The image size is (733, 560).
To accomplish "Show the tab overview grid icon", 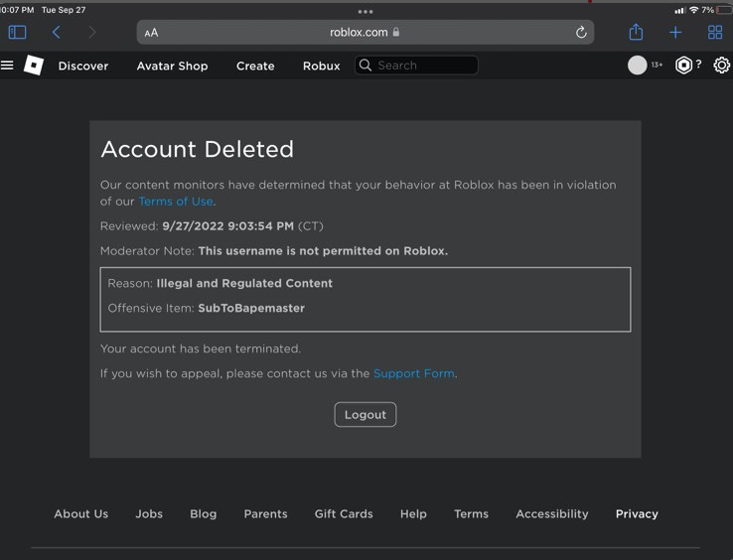I will coord(715,32).
